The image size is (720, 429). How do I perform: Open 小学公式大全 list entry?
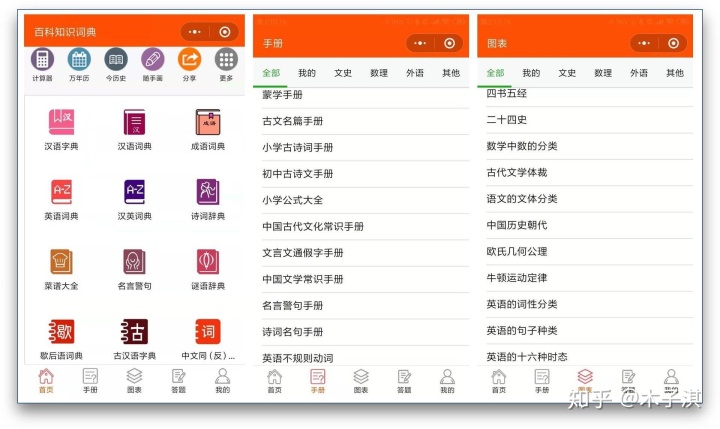292,200
